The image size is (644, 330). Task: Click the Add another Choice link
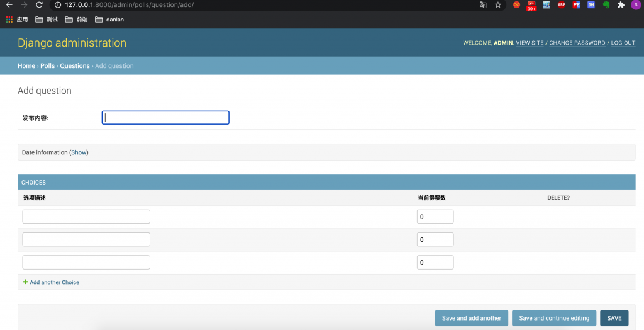54,282
